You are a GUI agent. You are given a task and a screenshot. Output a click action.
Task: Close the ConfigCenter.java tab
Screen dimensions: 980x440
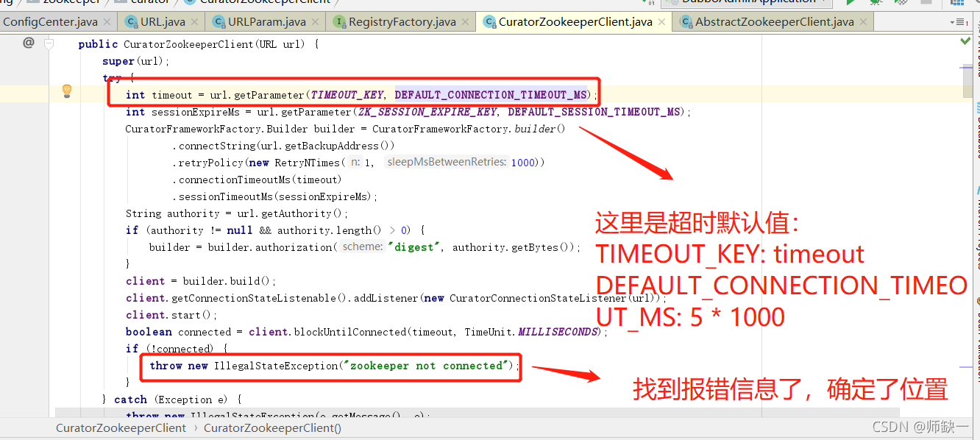(x=107, y=22)
